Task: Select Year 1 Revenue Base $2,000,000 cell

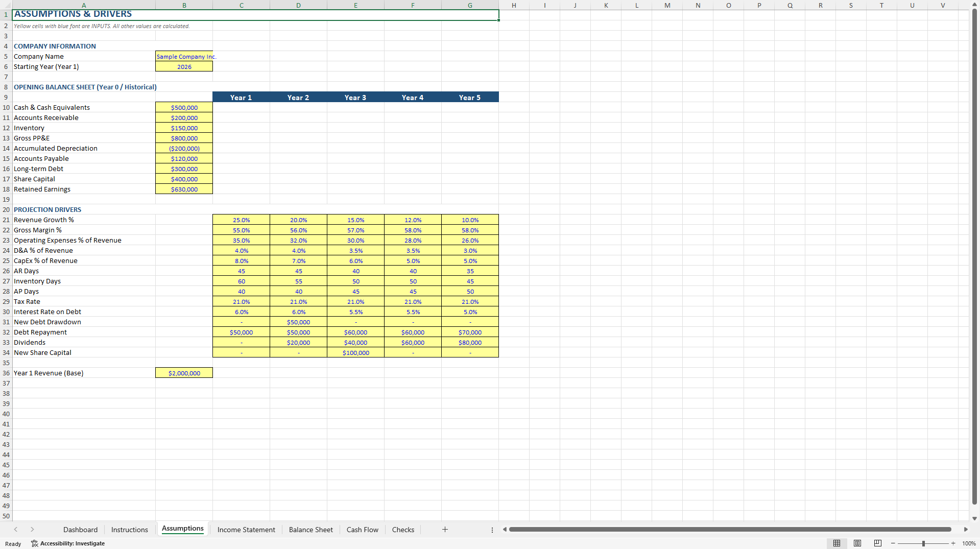Action: pos(184,373)
